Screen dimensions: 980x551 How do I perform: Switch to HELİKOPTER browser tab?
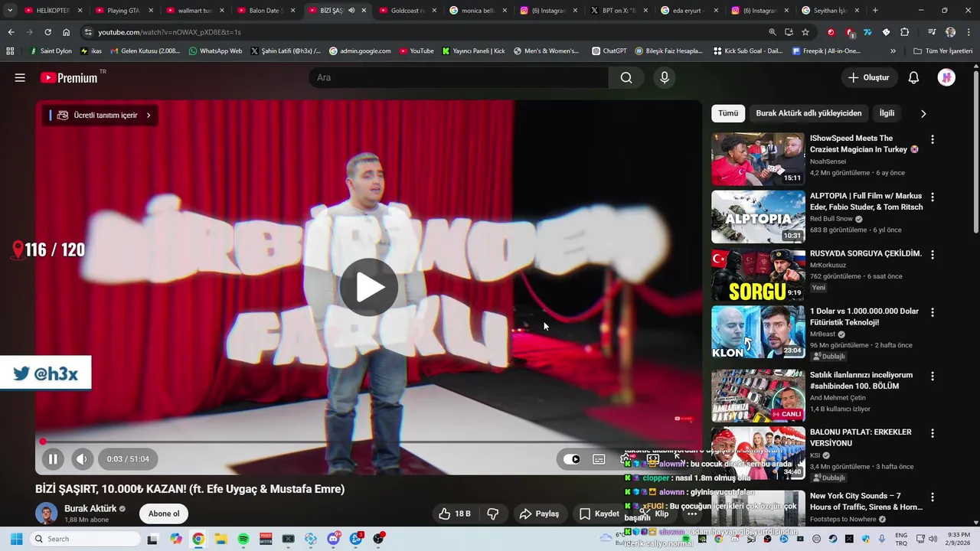click(53, 11)
